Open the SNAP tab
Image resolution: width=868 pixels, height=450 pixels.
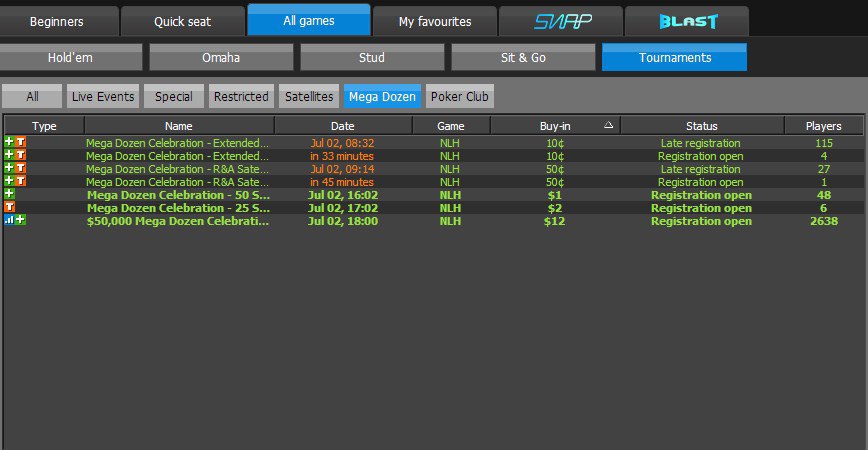561,21
